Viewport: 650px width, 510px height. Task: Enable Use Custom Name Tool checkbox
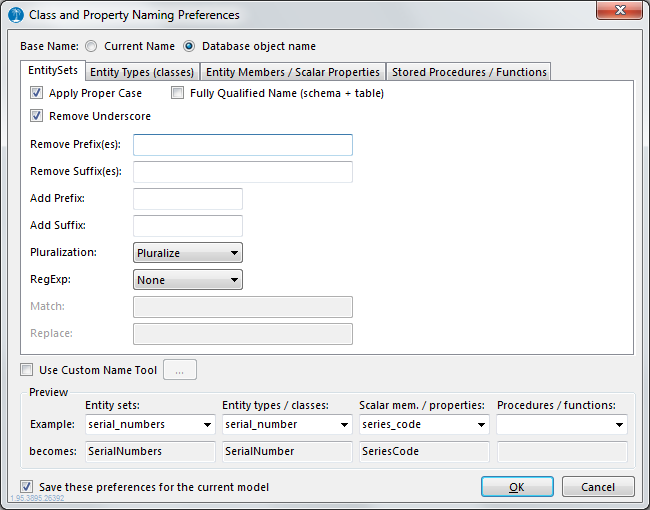(x=27, y=370)
